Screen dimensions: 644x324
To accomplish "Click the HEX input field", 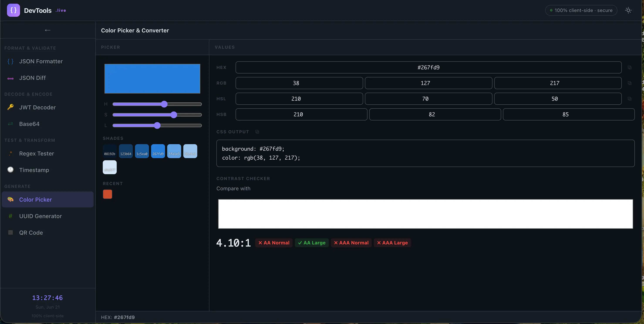I will tap(428, 67).
